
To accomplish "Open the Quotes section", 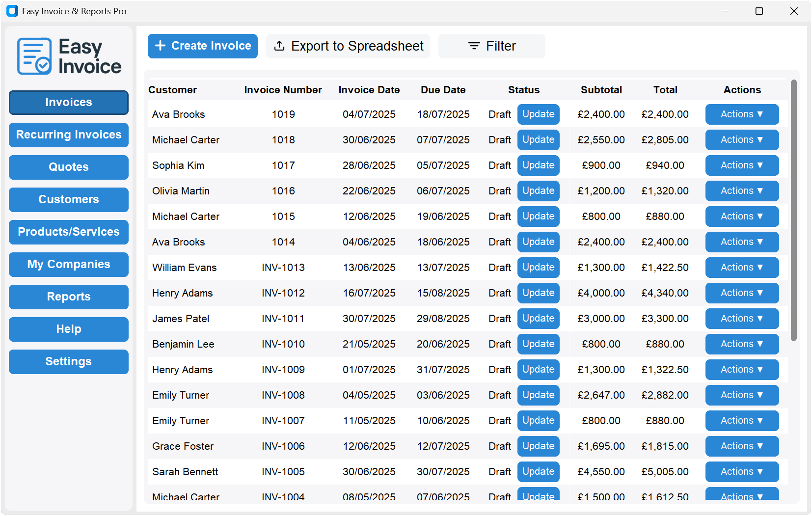I will [x=69, y=167].
